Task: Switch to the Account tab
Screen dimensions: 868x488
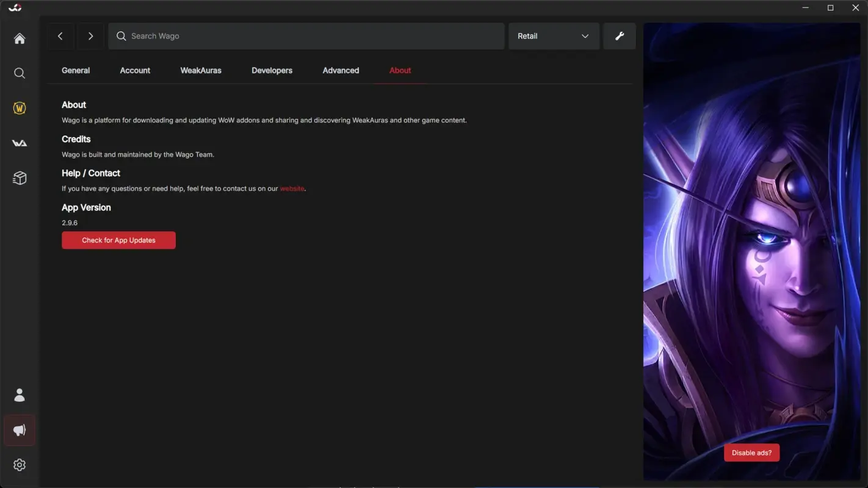Action: 134,70
